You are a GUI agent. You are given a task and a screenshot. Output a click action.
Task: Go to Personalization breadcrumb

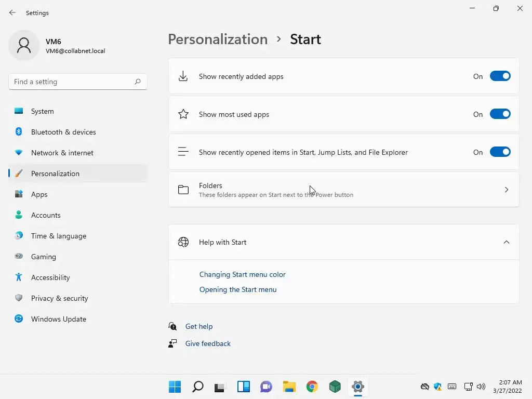pos(218,39)
